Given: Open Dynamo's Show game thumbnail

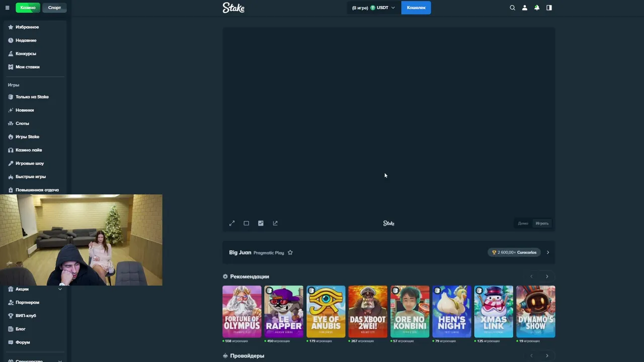Looking at the screenshot, I should 536,311.
